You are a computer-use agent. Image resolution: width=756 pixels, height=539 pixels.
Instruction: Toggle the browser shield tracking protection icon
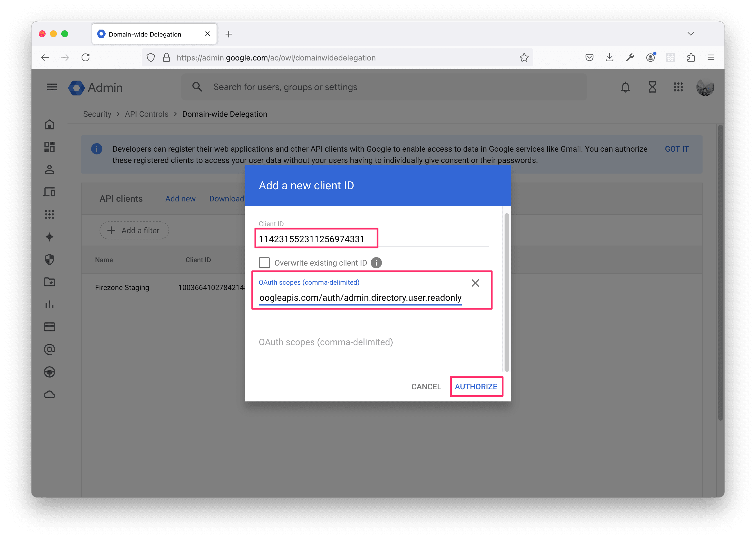pos(151,57)
